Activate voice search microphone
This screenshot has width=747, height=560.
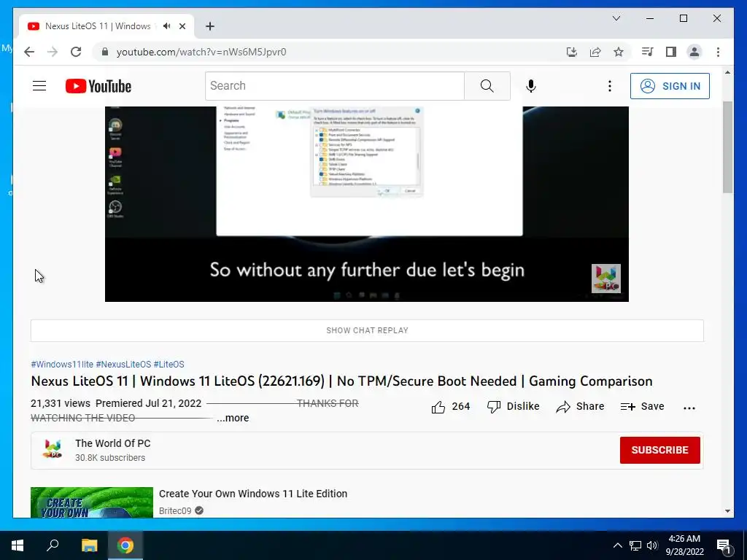531,86
